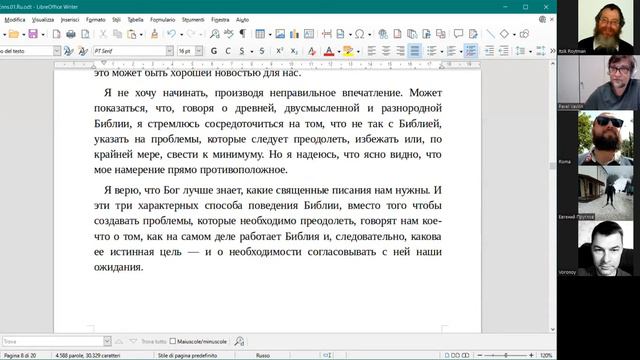This screenshot has height=360, width=640.
Task: Open Find and Replace magnifier icon
Action: (215, 34)
